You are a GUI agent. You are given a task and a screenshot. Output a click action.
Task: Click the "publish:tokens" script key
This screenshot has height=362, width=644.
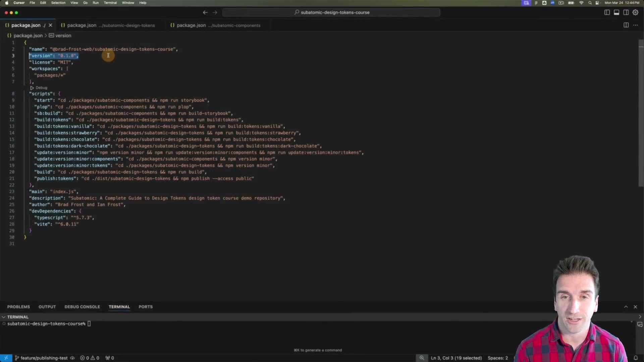pyautogui.click(x=55, y=179)
